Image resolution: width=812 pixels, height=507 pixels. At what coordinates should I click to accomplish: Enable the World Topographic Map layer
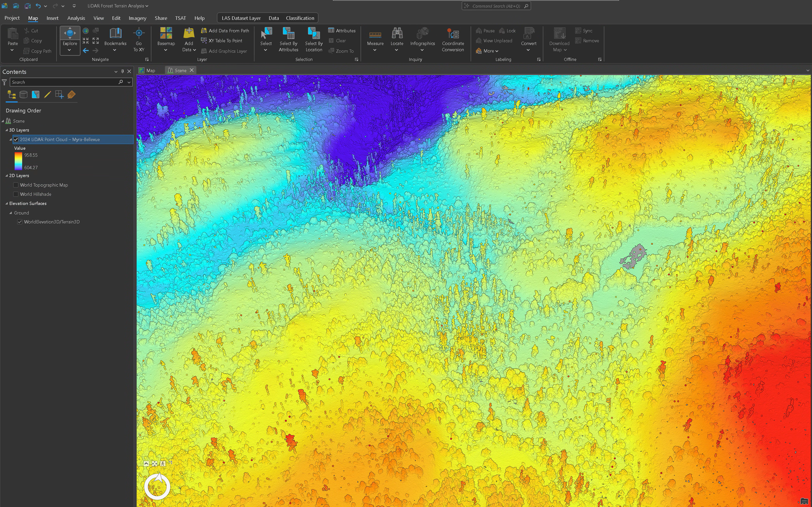pos(16,185)
